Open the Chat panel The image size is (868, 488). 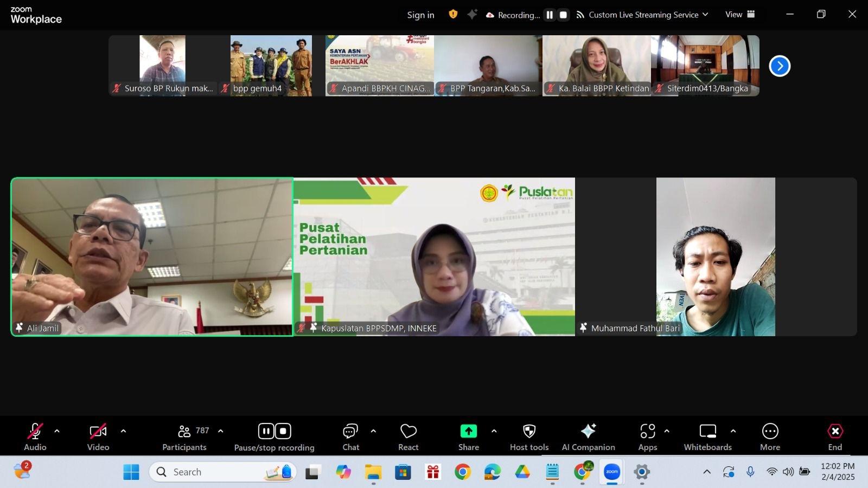(x=350, y=436)
